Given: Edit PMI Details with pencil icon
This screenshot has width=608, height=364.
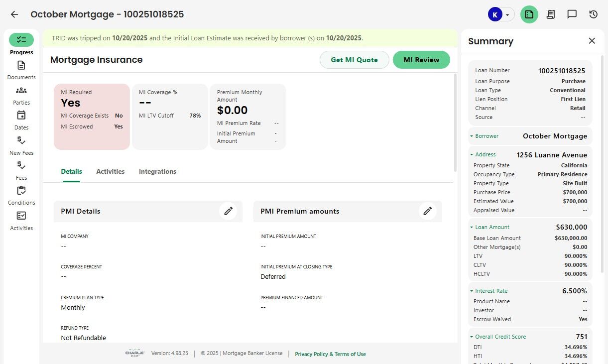Looking at the screenshot, I should (228, 211).
